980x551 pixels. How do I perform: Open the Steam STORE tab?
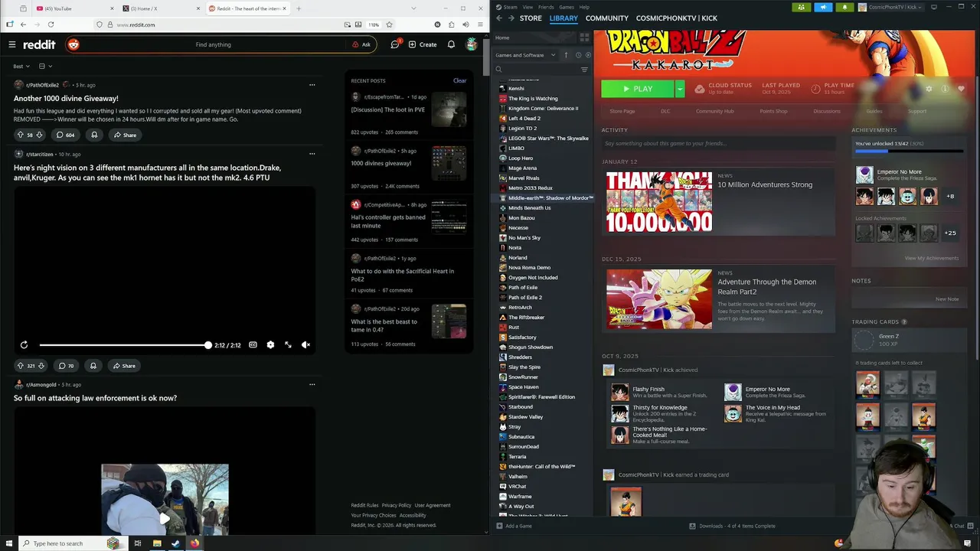click(x=531, y=18)
